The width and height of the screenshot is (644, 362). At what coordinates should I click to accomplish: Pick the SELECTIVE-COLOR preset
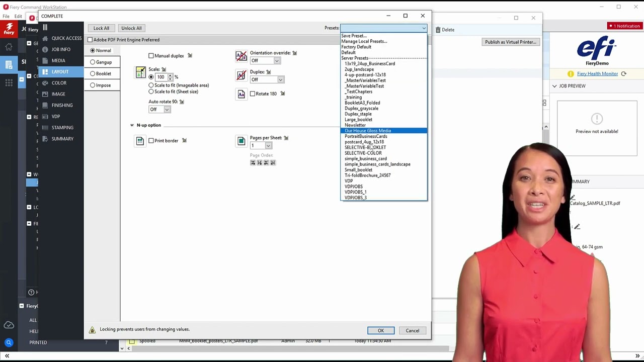click(363, 153)
